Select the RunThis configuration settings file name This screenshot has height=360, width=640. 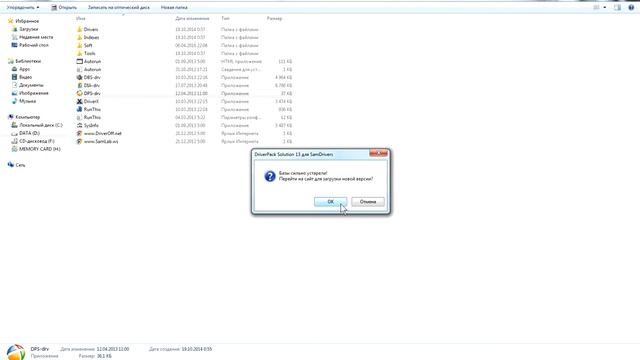[x=92, y=117]
